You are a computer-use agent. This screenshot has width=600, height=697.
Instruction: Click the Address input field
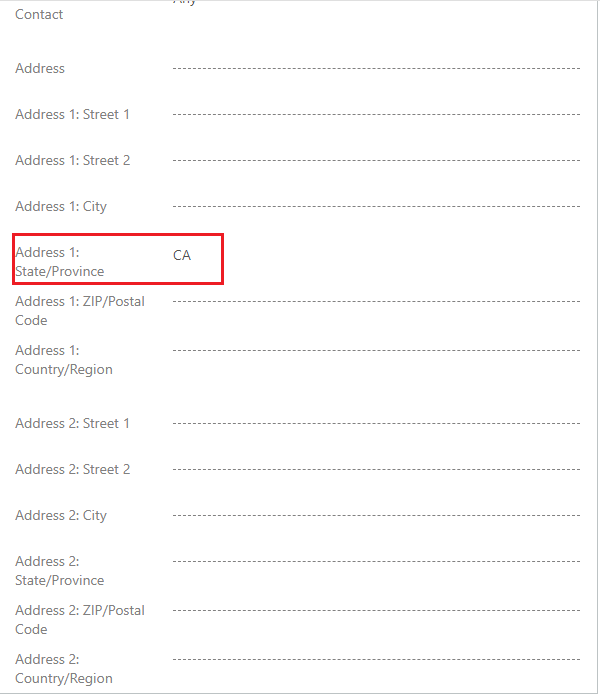click(376, 68)
